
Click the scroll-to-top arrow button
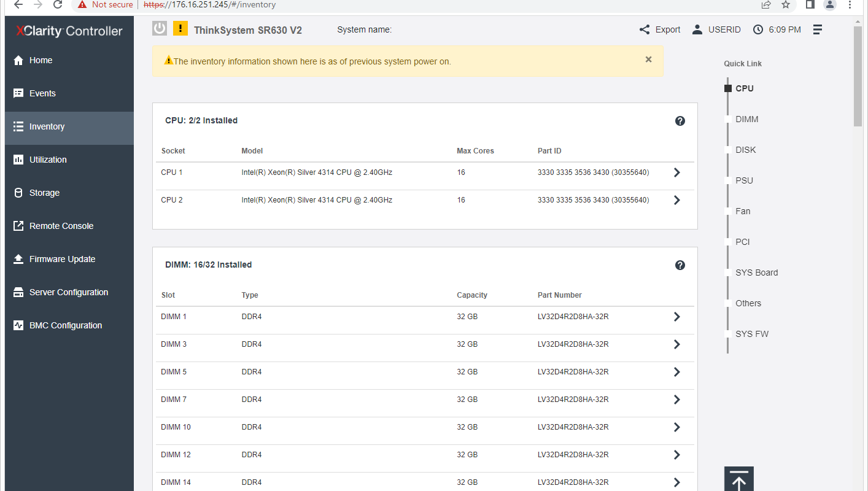[739, 479]
